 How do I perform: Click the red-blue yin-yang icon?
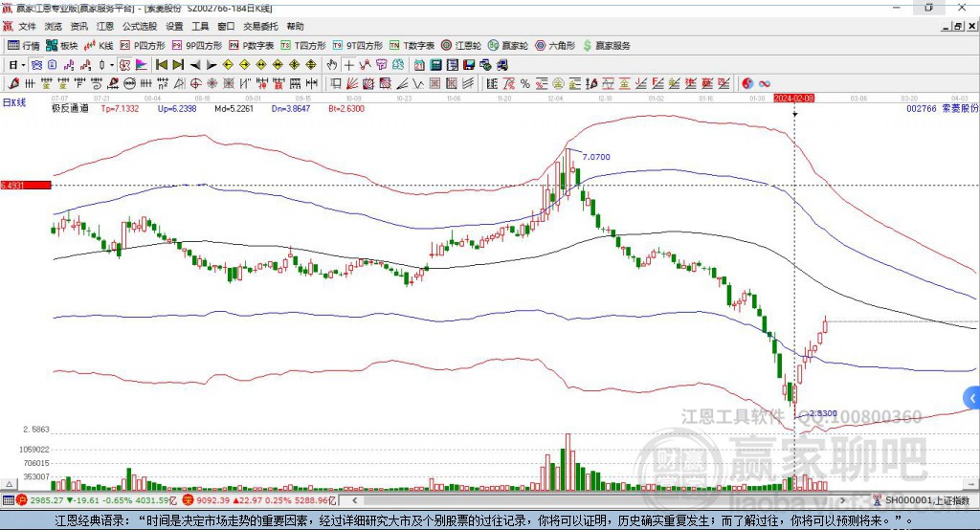tap(747, 83)
